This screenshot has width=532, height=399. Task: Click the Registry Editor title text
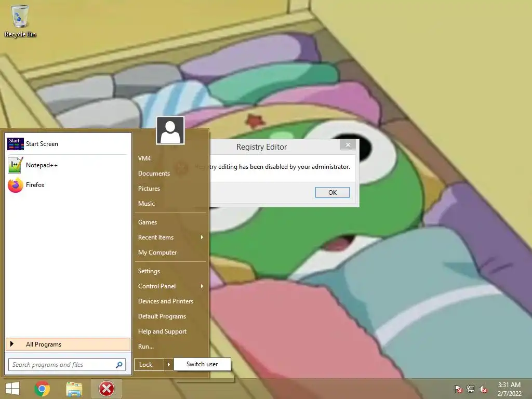click(262, 147)
